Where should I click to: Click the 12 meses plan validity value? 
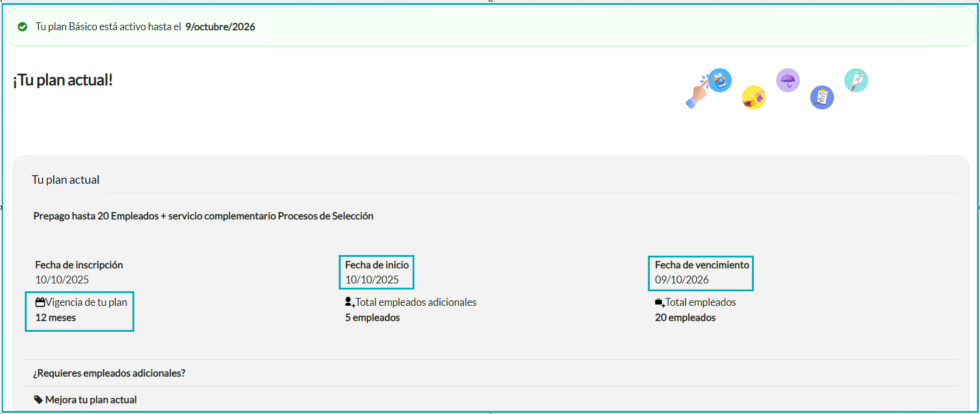point(56,317)
